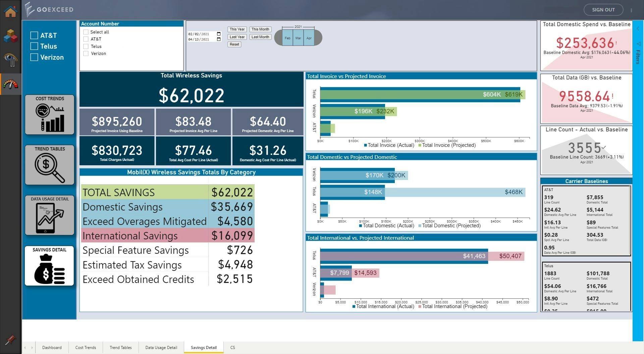This screenshot has width=644, height=354.
Task: Click the Domestic Savings $35,669 value
Action: (232, 207)
